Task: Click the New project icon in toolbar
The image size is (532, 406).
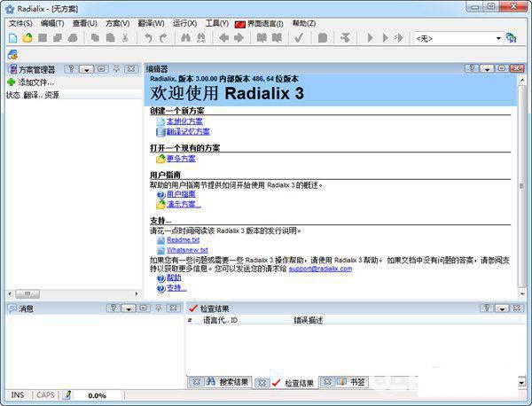Action: (x=12, y=38)
